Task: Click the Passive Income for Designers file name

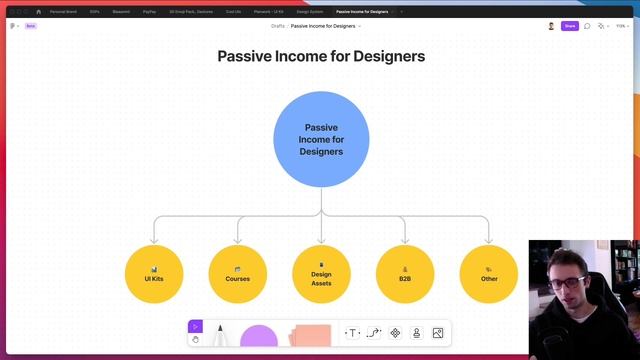Action: pos(323,26)
